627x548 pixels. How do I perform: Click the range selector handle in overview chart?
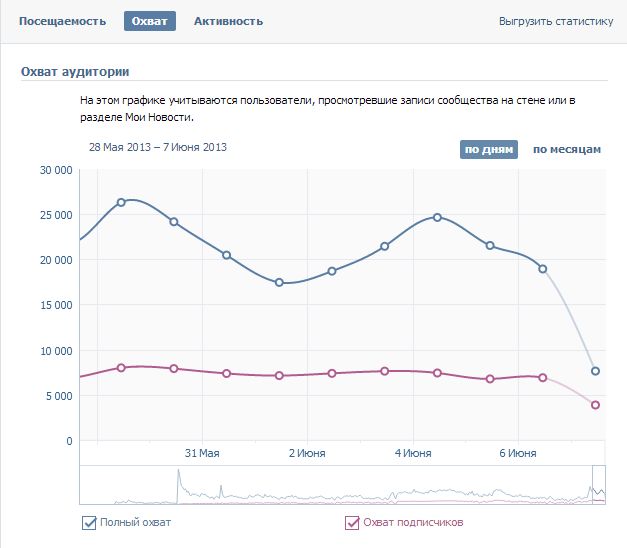point(598,485)
